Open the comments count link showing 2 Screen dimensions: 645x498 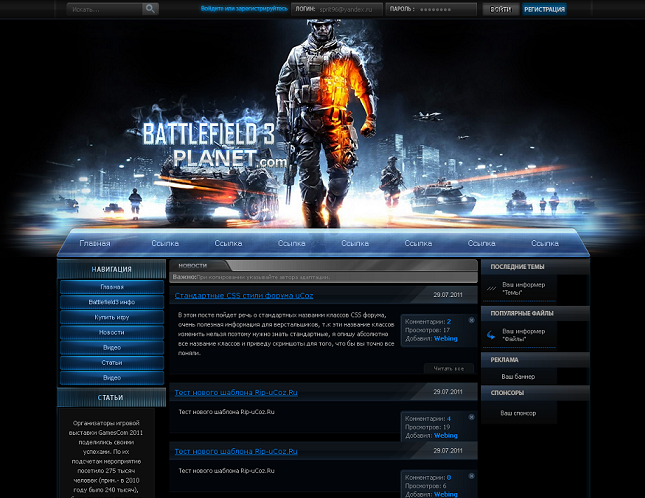(x=449, y=322)
